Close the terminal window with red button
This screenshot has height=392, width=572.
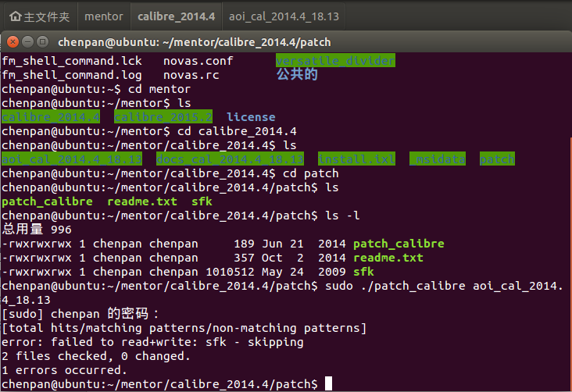pos(13,42)
